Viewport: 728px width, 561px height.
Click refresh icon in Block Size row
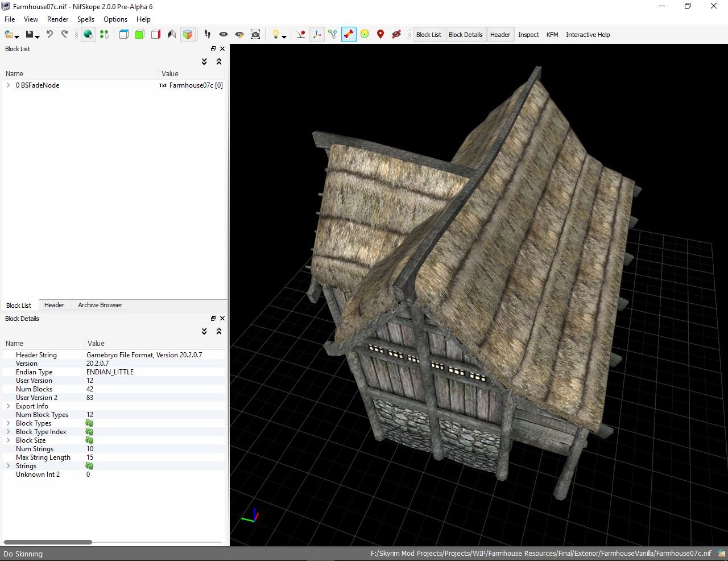pos(89,440)
